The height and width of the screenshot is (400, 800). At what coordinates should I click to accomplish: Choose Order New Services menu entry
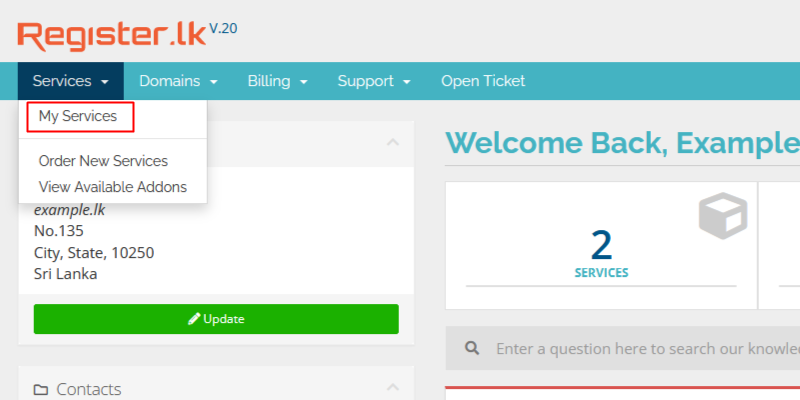103,161
